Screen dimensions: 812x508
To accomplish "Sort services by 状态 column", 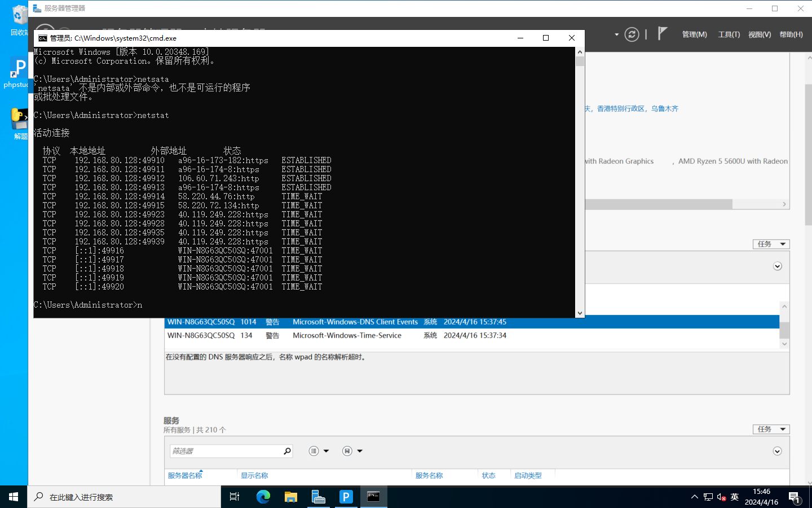I will coord(488,475).
